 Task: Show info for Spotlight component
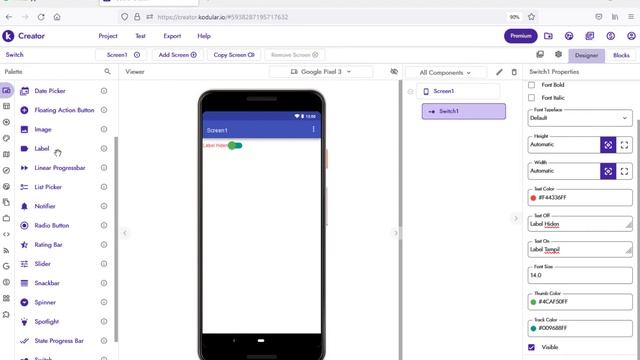click(x=104, y=321)
